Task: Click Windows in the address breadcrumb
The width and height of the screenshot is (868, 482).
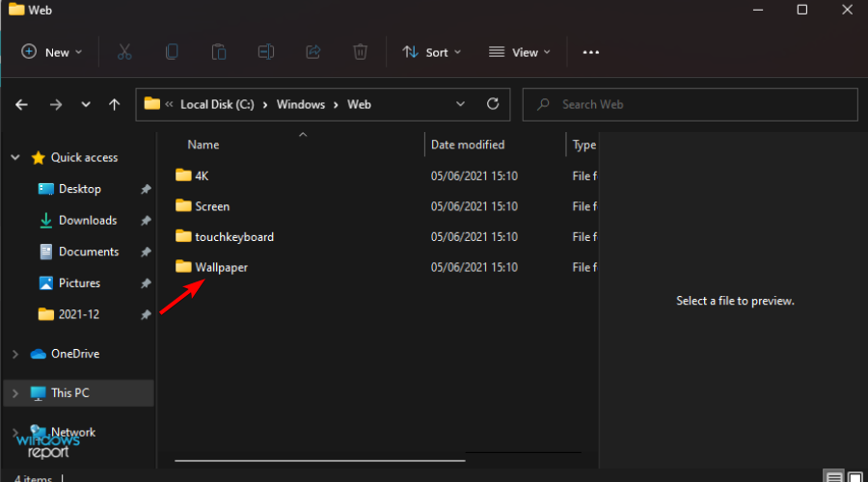Action: 301,104
